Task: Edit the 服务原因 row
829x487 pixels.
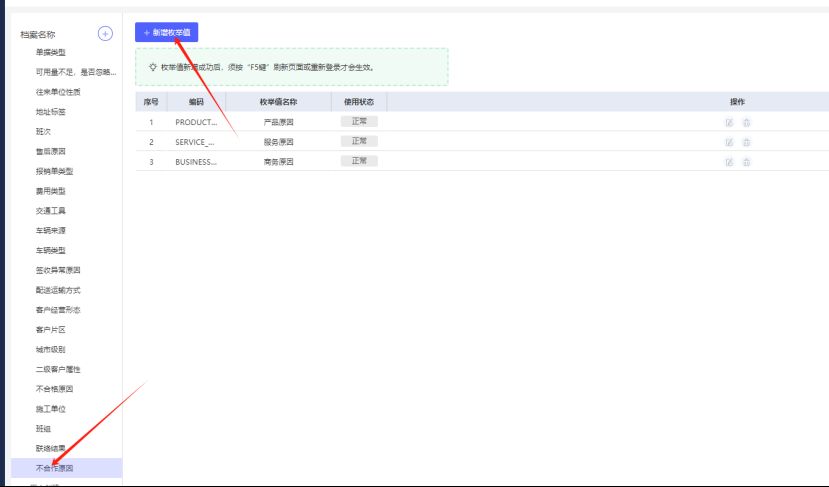Action: click(x=729, y=142)
